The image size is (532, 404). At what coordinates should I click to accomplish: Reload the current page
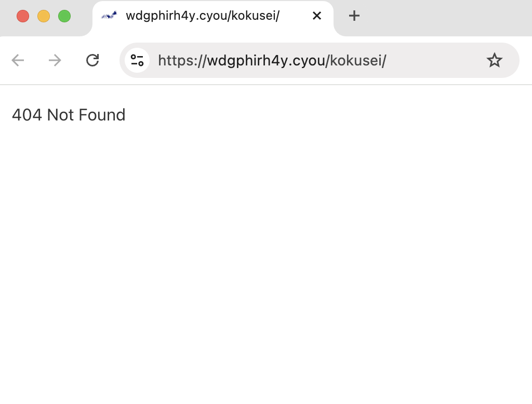click(x=92, y=61)
